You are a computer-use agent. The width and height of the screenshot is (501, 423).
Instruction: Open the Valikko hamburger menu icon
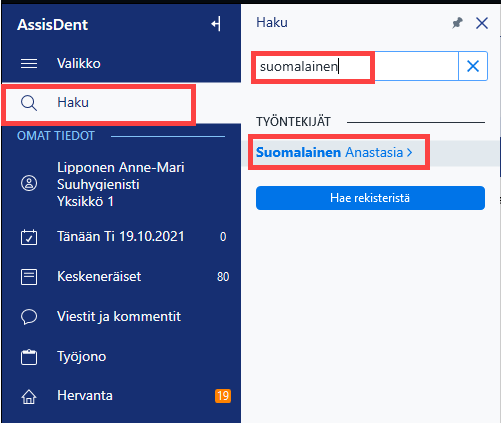coord(29,63)
